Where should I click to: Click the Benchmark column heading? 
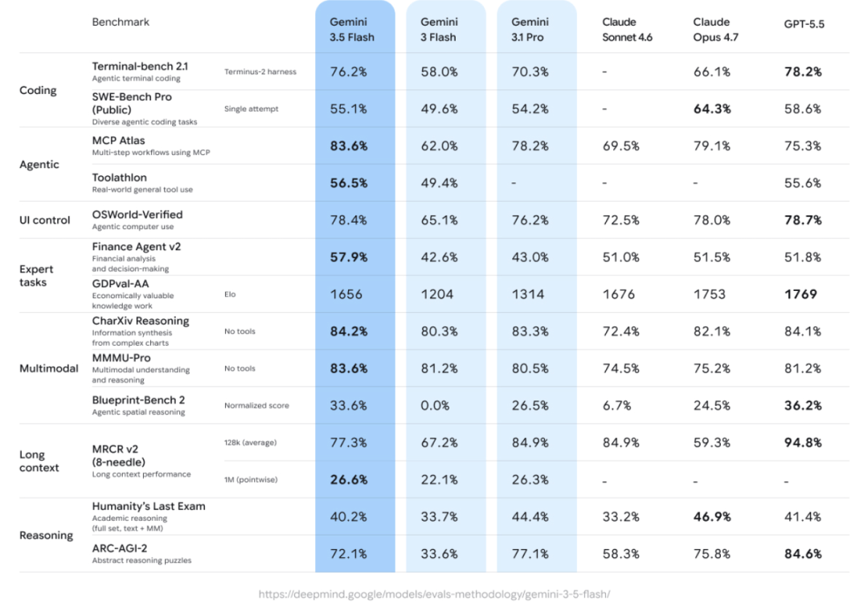click(121, 22)
